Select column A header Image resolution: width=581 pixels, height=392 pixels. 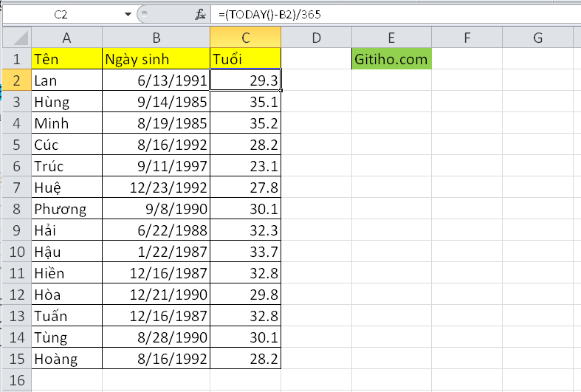66,38
